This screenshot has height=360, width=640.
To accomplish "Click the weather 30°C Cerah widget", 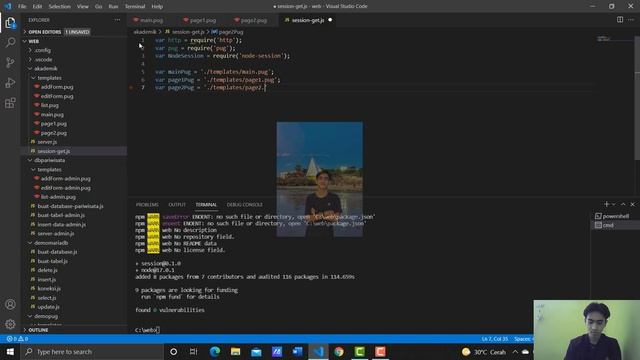I will pos(484,351).
